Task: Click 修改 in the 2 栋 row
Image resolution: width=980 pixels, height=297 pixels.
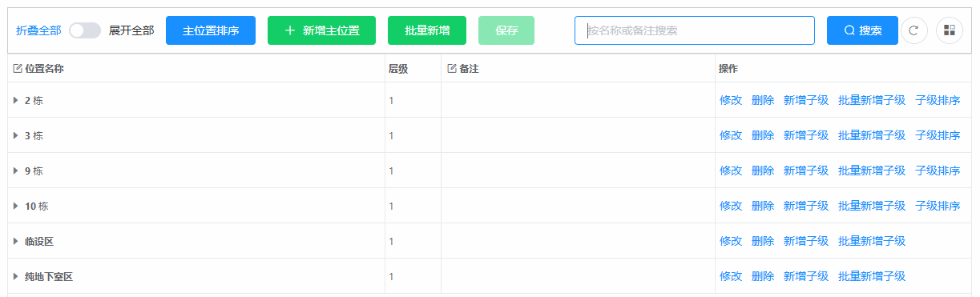Action: (x=731, y=100)
